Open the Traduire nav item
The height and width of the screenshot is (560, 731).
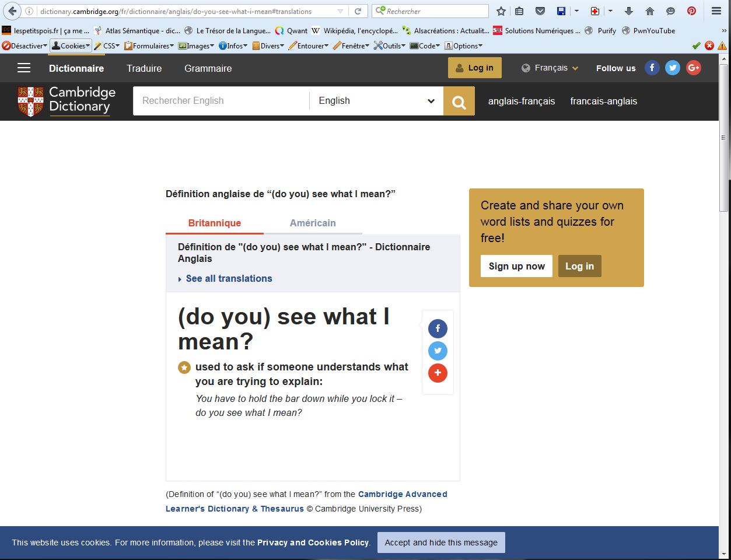click(144, 68)
